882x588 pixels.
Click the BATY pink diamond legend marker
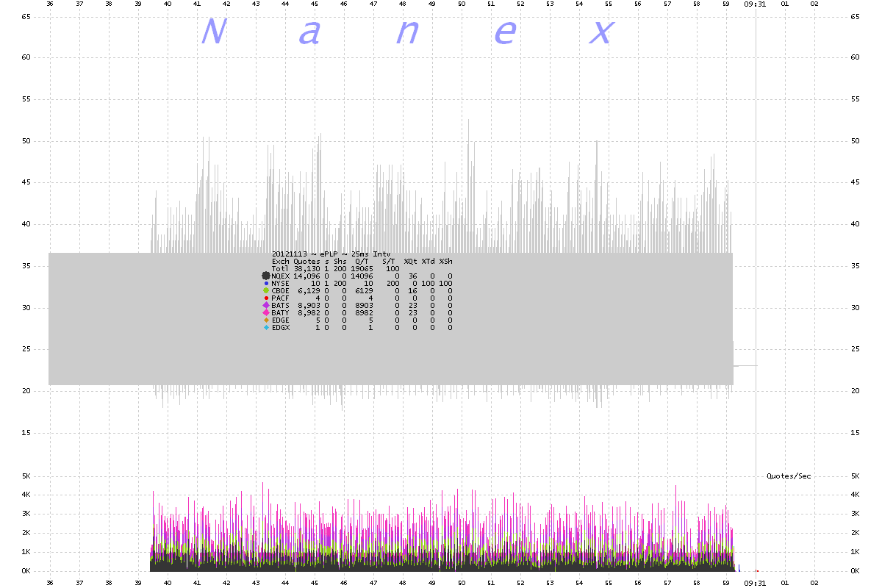(266, 312)
